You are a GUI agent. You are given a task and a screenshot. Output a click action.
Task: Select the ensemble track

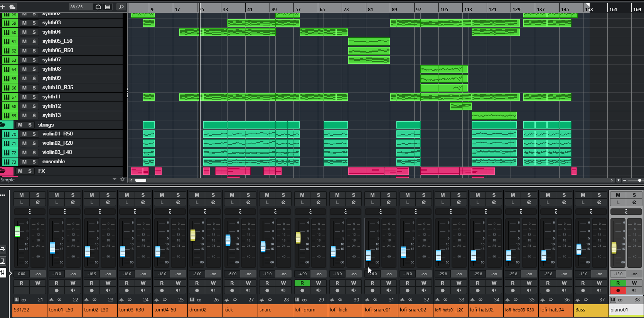pyautogui.click(x=54, y=162)
